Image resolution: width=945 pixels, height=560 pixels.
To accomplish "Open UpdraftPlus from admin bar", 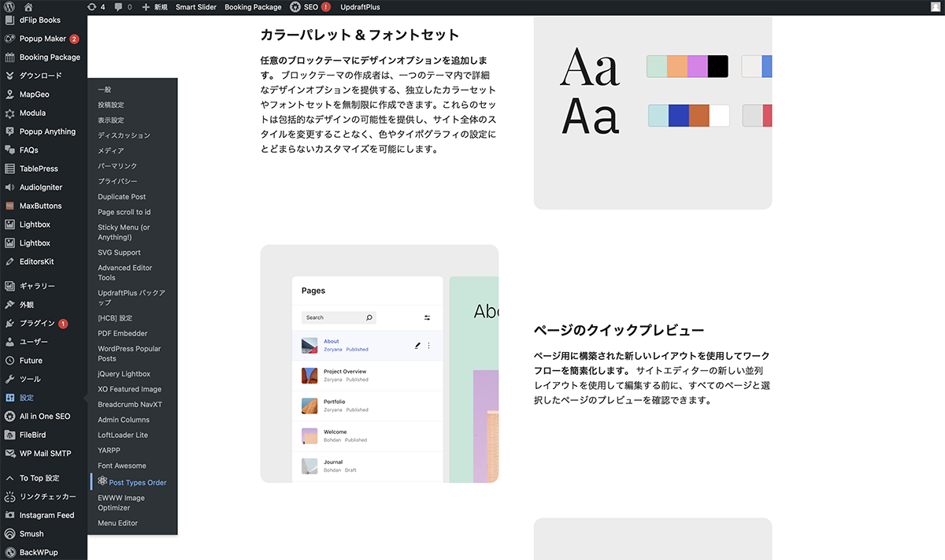I will pos(359,7).
